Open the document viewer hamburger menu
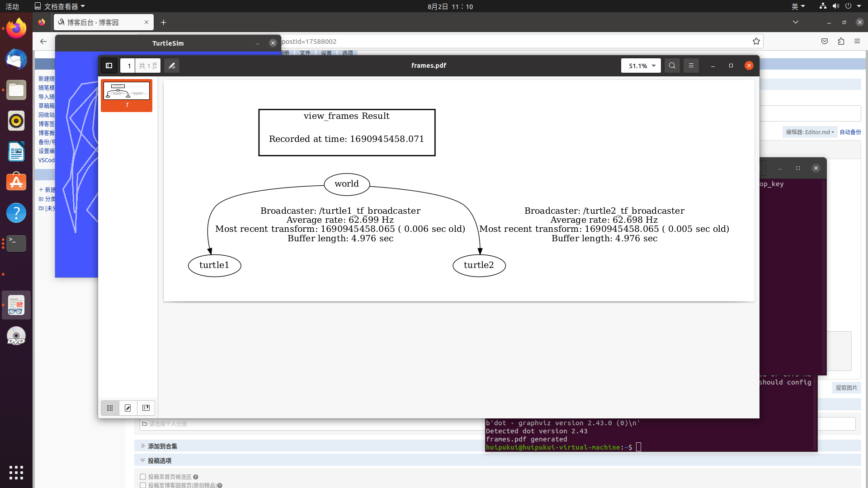The height and width of the screenshot is (488, 868). (691, 66)
